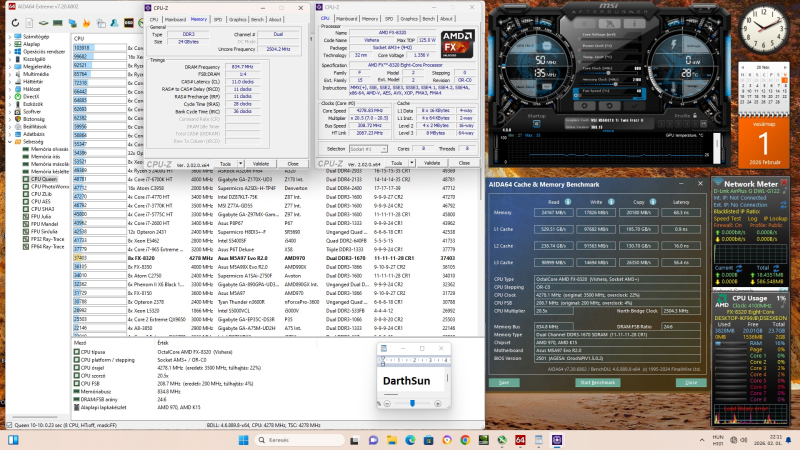Viewport: 800px width, 450px height.
Task: Open Tools dropdown arrow in Memory CPU-Z window
Action: [x=240, y=164]
